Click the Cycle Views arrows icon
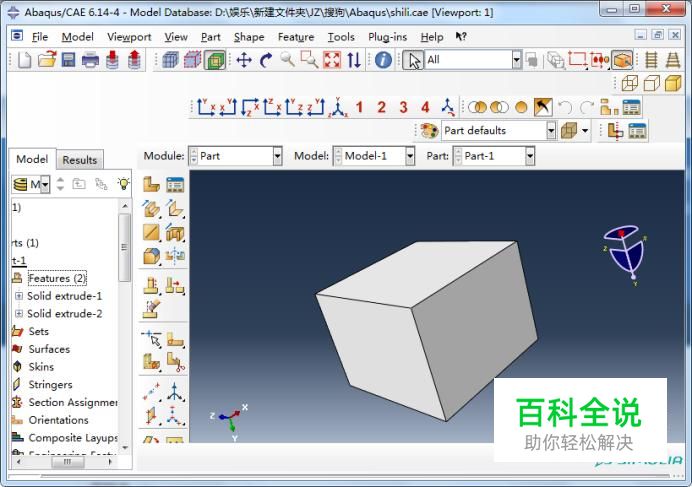Viewport: 692px width, 487px height. click(354, 60)
